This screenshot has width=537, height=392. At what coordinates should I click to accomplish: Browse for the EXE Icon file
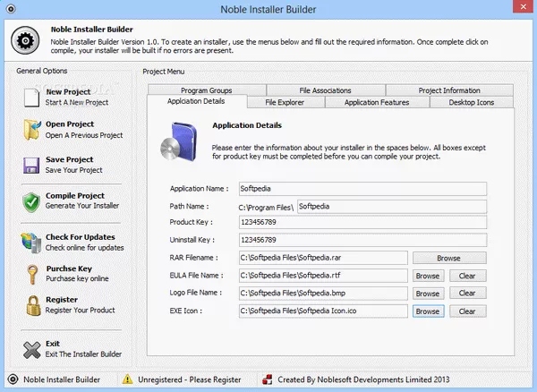click(x=428, y=311)
